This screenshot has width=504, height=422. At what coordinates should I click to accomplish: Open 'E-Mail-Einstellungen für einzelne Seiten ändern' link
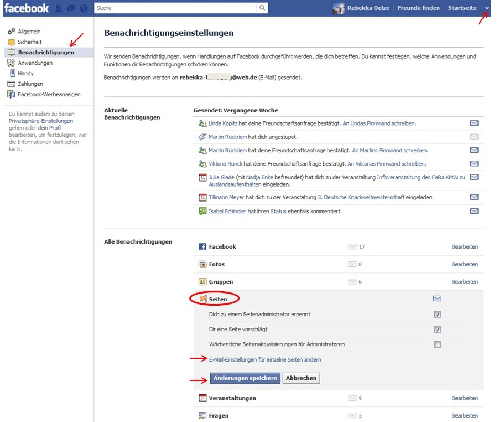click(265, 360)
